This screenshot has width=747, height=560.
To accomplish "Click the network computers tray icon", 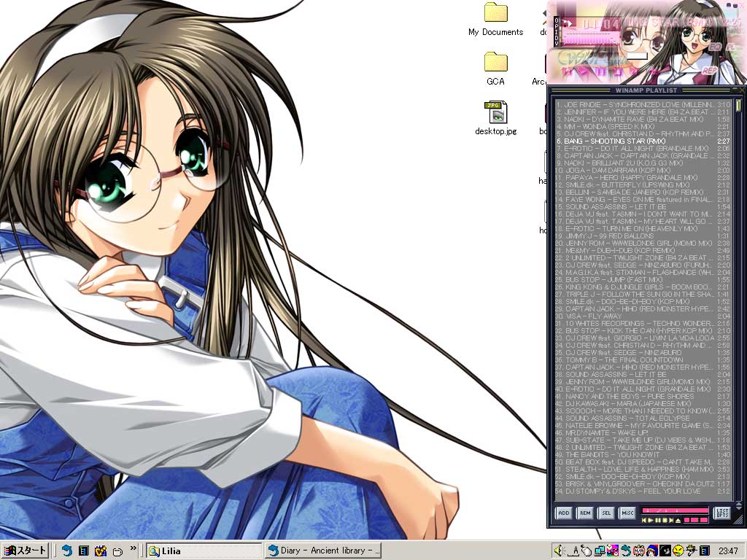I will [600, 551].
